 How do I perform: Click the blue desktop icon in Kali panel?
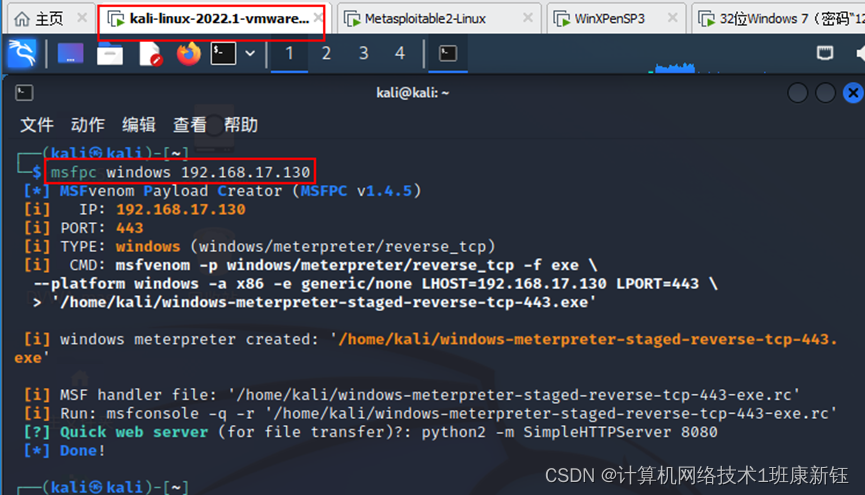click(71, 54)
